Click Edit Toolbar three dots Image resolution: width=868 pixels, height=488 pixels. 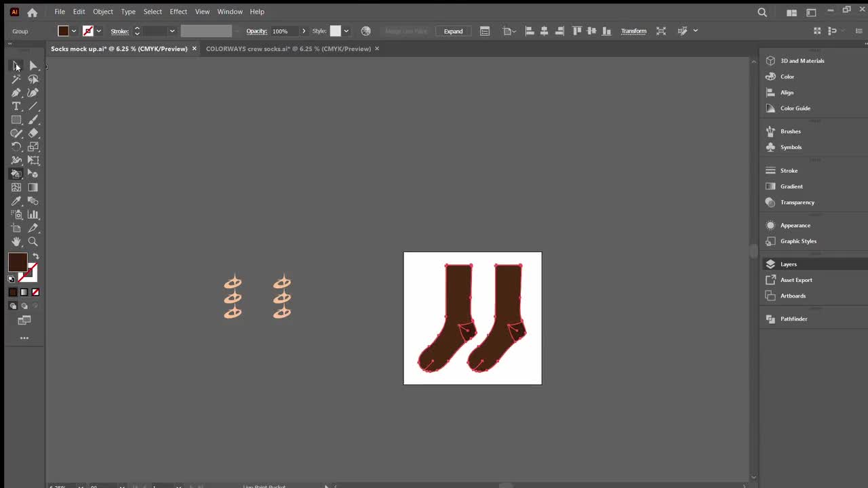click(24, 338)
